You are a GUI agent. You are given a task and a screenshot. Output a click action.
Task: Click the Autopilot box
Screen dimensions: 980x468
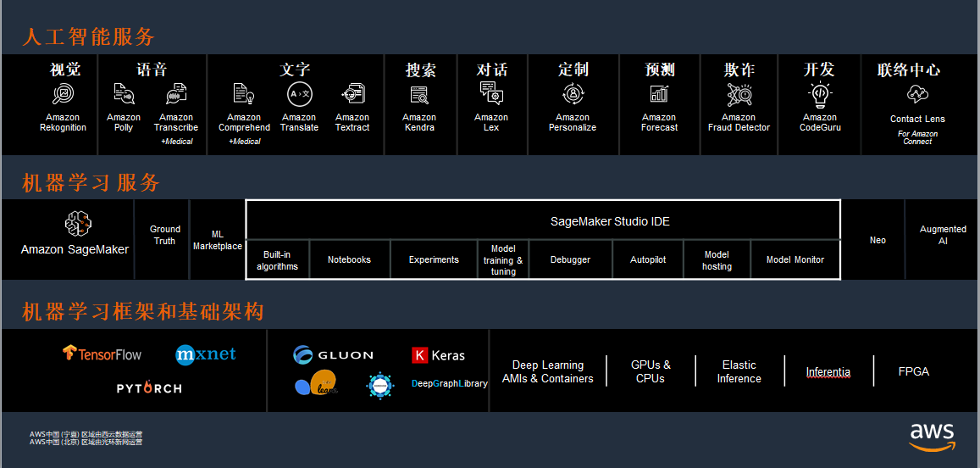pos(648,259)
